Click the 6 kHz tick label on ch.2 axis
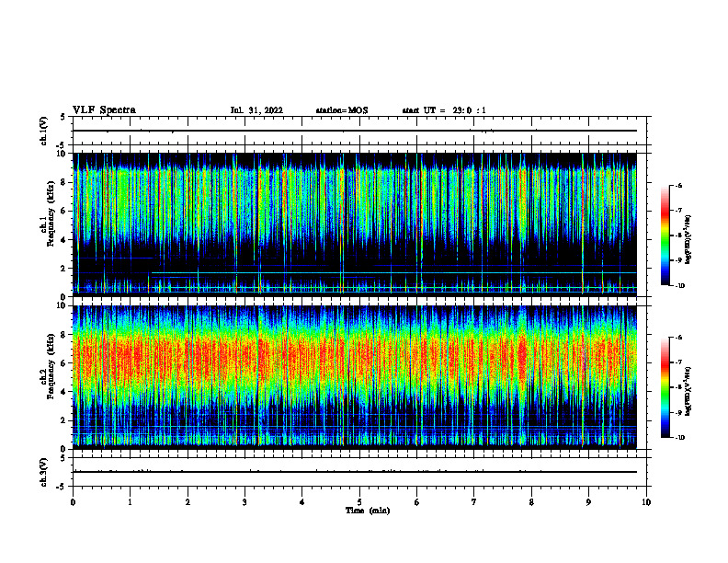Screen dimensions: 728x563 [x=64, y=363]
